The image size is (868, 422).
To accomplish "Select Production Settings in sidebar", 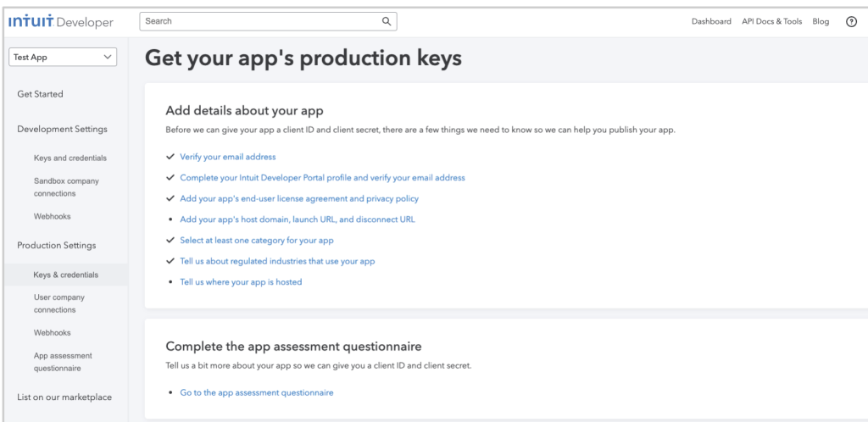I will pos(57,246).
